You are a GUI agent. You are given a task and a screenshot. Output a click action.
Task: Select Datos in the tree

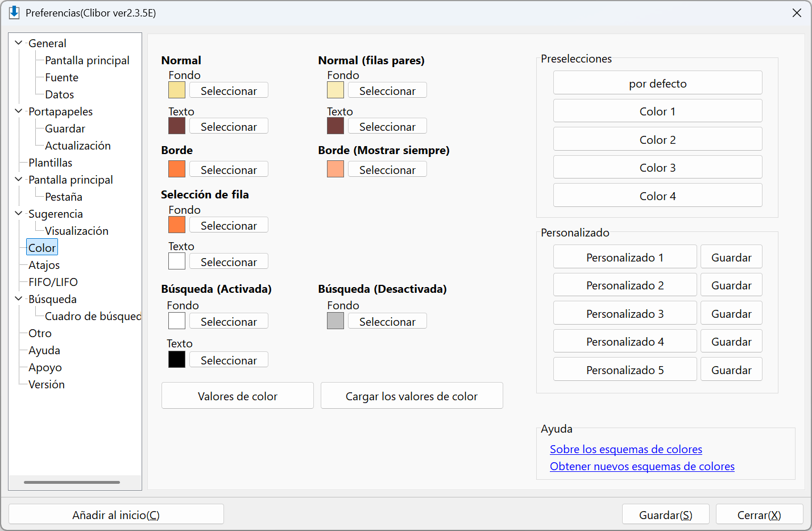[x=59, y=94]
